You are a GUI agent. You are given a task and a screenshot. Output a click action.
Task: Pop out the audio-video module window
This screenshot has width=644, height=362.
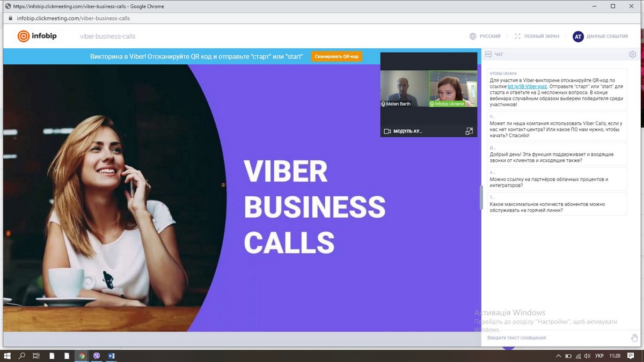[x=469, y=131]
